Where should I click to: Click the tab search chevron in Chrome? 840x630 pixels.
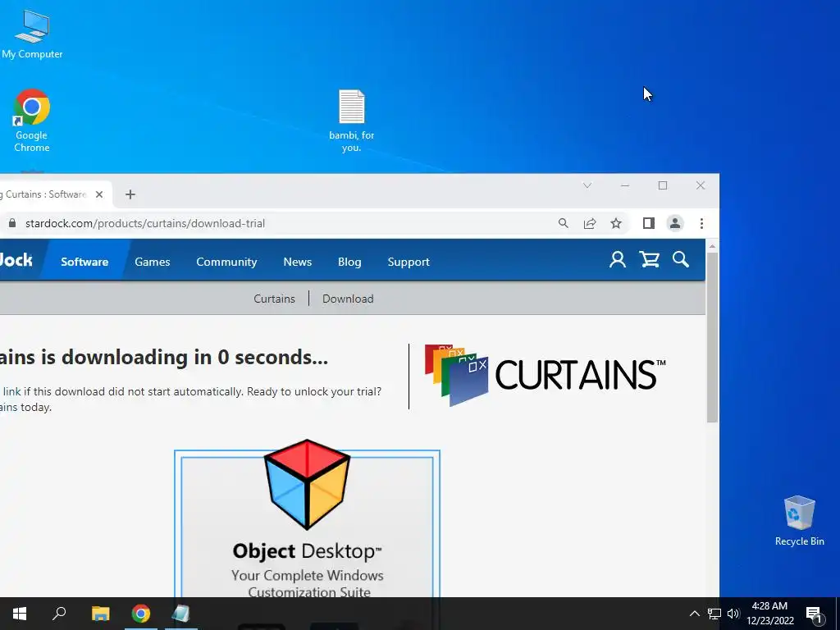(587, 185)
